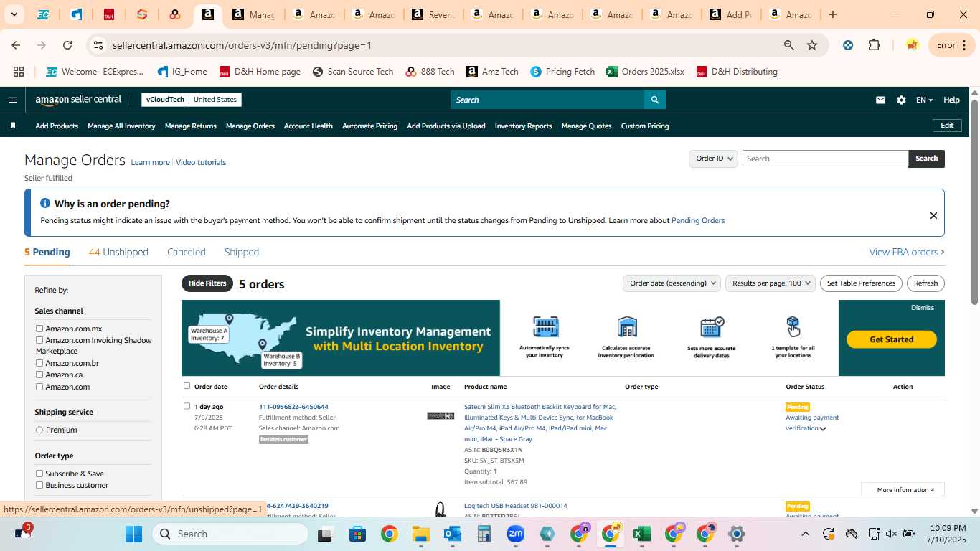Click the page vertical scrollbar thumb
Screen dimensions: 980x551
[x=974, y=201]
